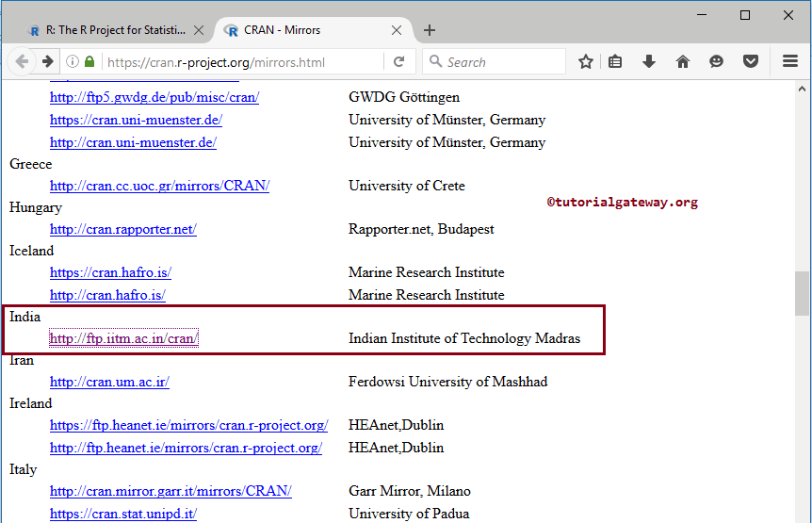This screenshot has height=523, width=812.
Task: Open the http ftp.heanet.ie mirror link
Action: pos(186,448)
